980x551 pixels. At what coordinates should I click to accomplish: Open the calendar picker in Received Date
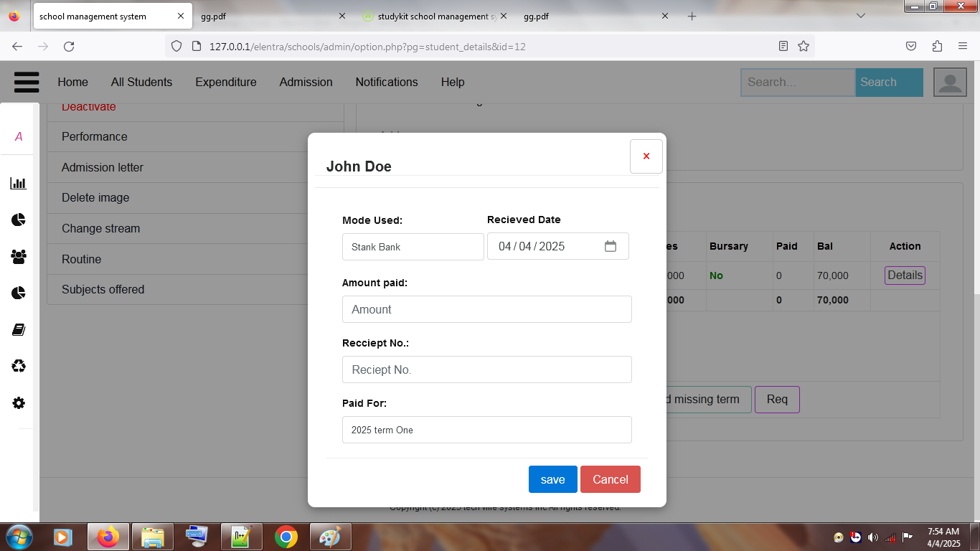click(x=611, y=246)
